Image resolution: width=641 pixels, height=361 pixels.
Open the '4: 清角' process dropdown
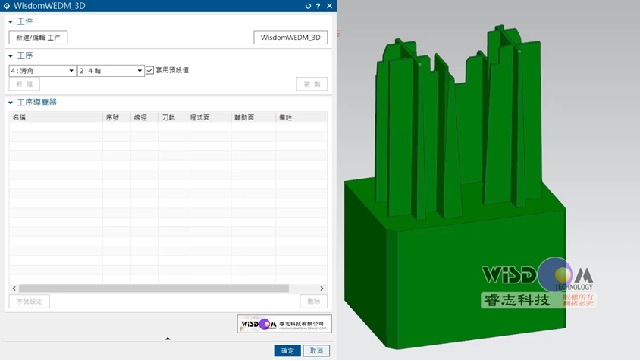click(42, 71)
